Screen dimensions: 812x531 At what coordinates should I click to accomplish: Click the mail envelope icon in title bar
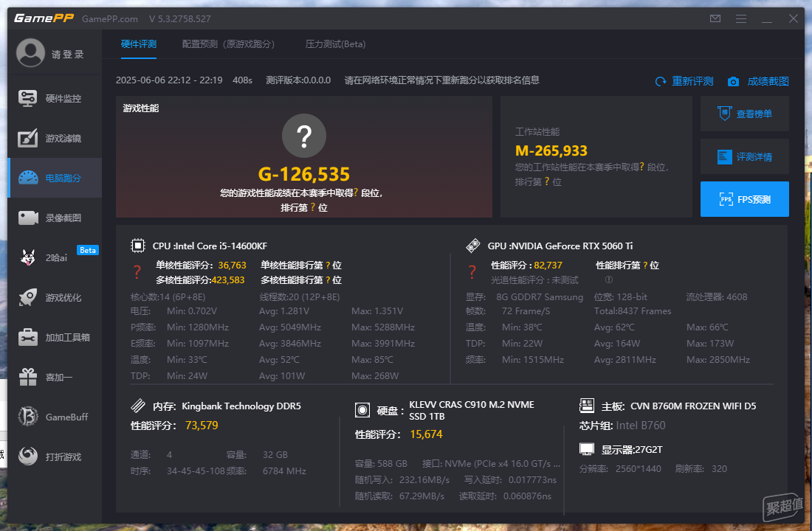coord(715,18)
